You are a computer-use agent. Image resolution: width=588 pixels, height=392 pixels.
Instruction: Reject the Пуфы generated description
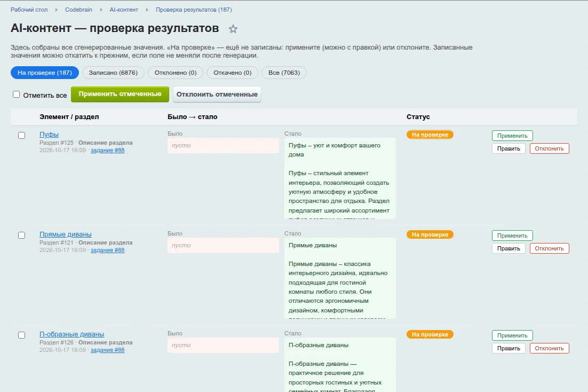pyautogui.click(x=550, y=148)
